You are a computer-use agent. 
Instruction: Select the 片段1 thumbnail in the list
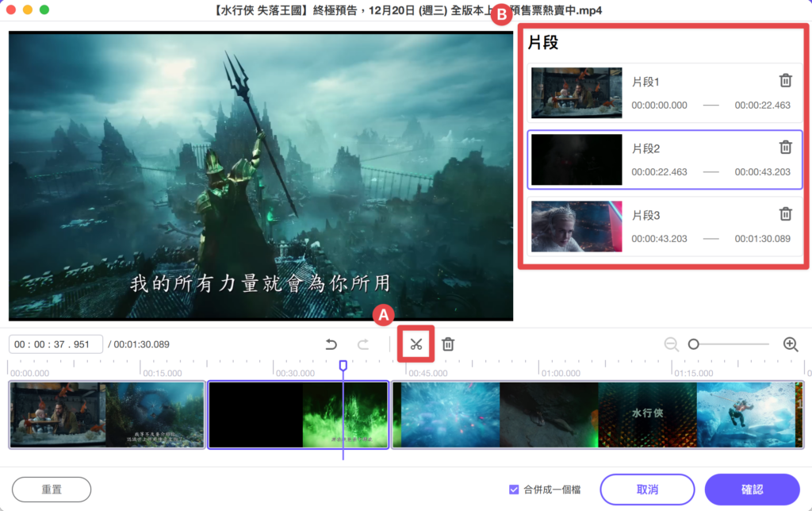[x=576, y=93]
